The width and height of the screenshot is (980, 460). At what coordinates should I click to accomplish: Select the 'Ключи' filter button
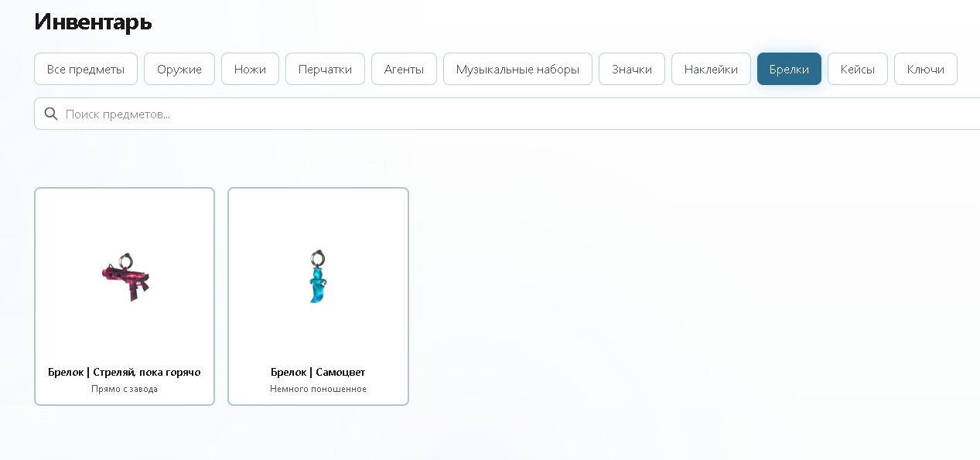[926, 69]
